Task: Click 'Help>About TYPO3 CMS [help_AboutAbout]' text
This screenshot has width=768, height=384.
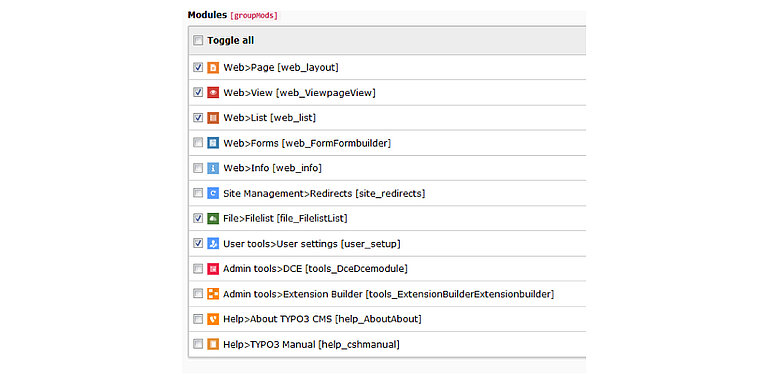Action: coord(322,319)
